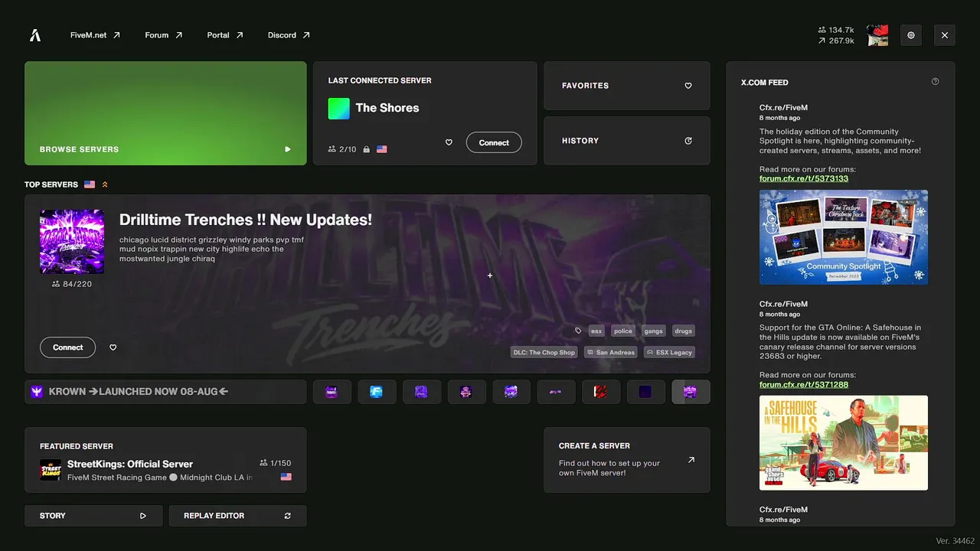The height and width of the screenshot is (551, 980).
Task: Click the 84/220 player count
Action: tap(72, 284)
